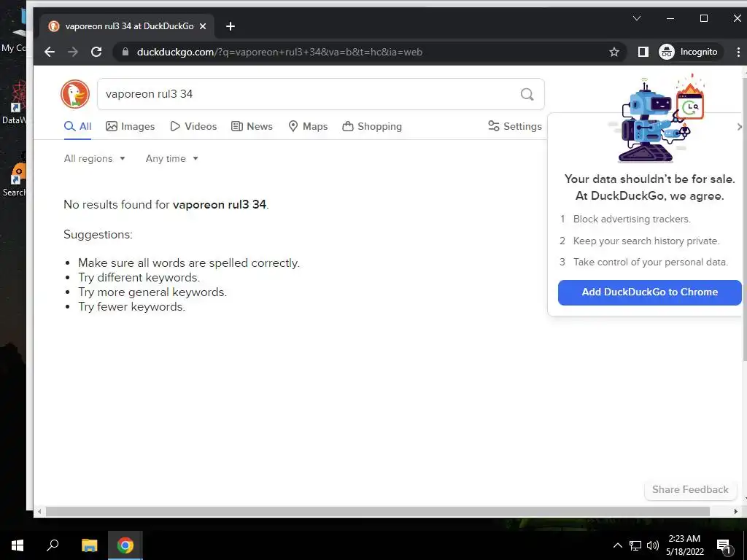
Task: Open the Windows Start menu
Action: pyautogui.click(x=18, y=545)
